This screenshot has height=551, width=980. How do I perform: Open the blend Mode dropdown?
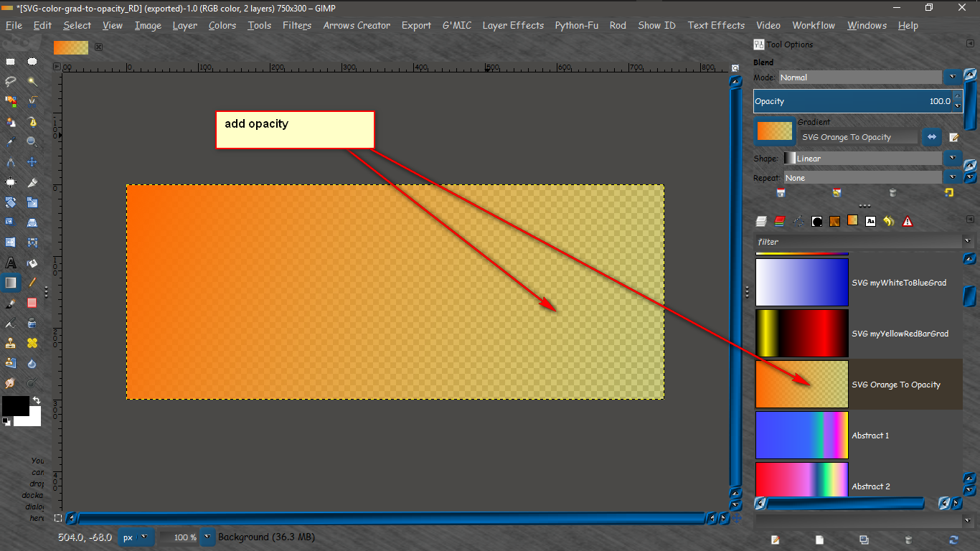pos(870,77)
